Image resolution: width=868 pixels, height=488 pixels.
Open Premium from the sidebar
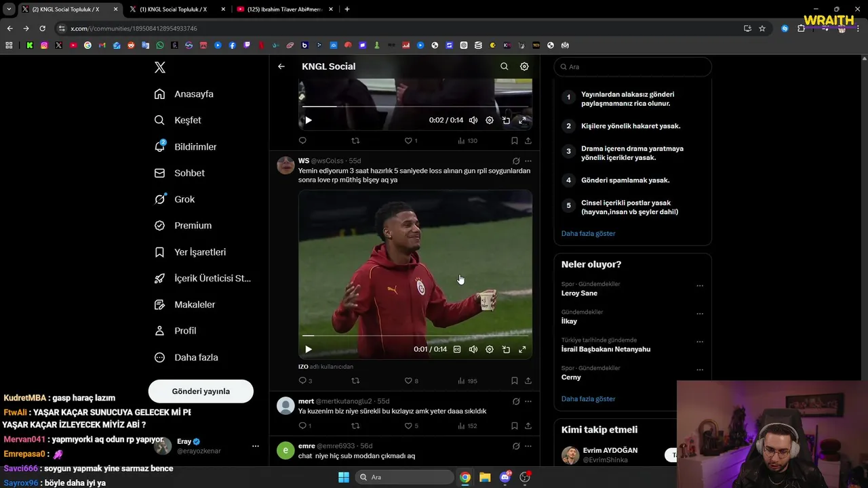point(182,226)
